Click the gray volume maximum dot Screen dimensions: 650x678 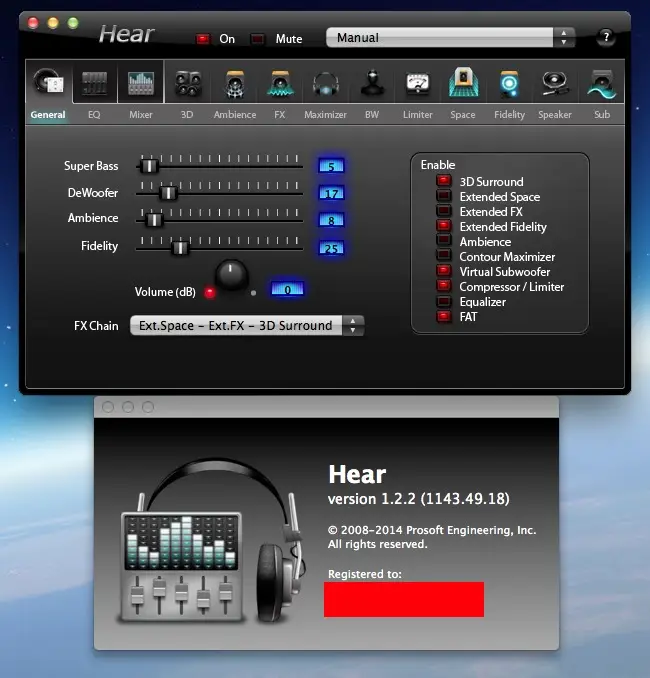click(x=253, y=293)
